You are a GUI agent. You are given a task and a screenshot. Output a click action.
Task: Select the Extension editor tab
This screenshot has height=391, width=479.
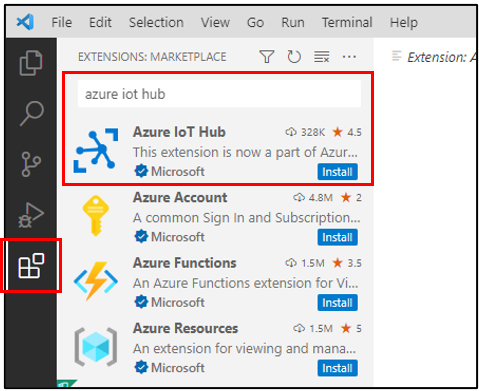tap(433, 57)
